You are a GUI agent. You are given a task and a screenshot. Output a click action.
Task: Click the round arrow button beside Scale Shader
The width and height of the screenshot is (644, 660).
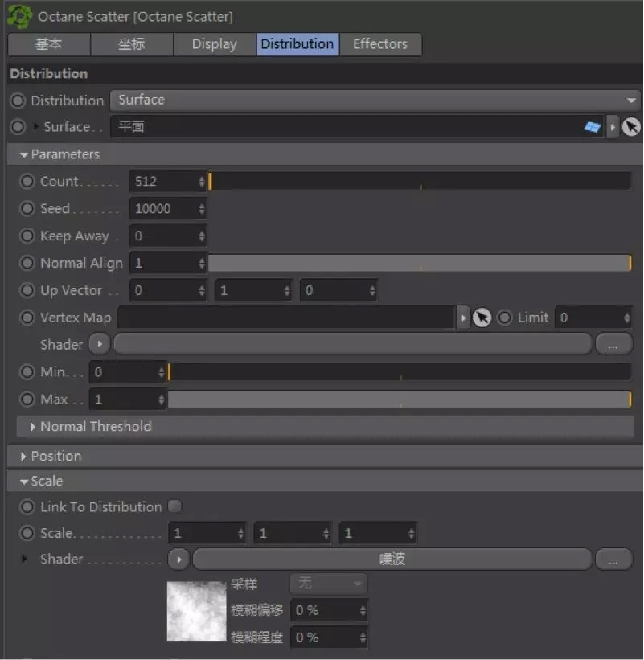click(178, 559)
